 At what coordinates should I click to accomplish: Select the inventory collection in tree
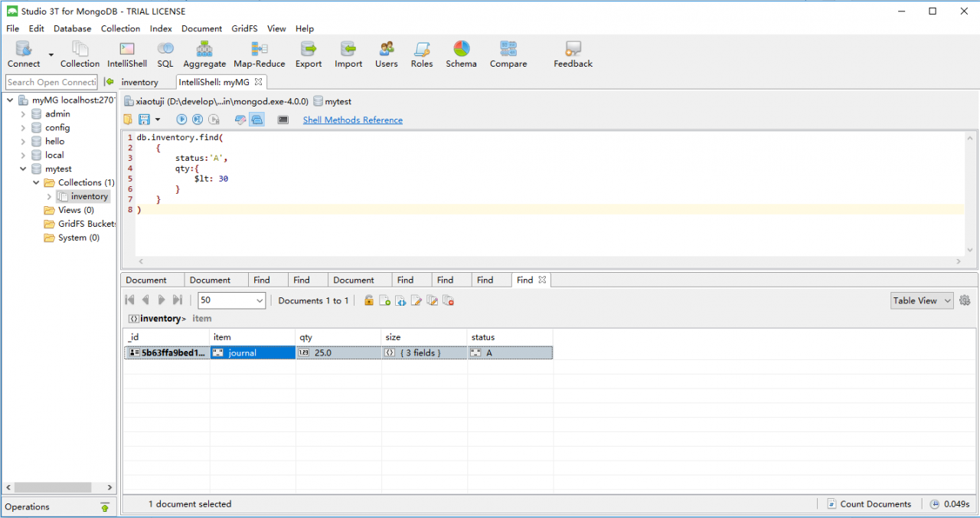click(x=90, y=197)
